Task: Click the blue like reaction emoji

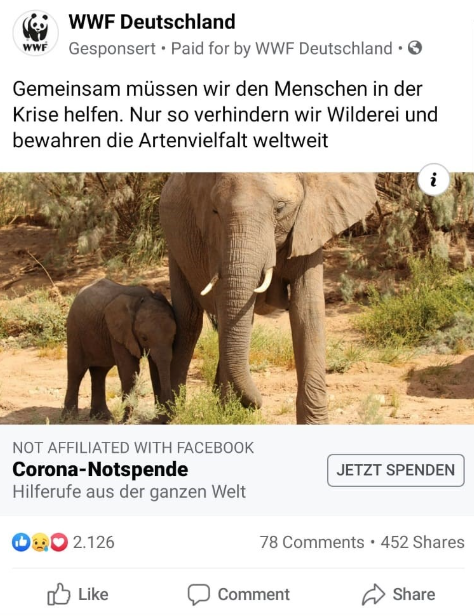Action: click(x=21, y=542)
